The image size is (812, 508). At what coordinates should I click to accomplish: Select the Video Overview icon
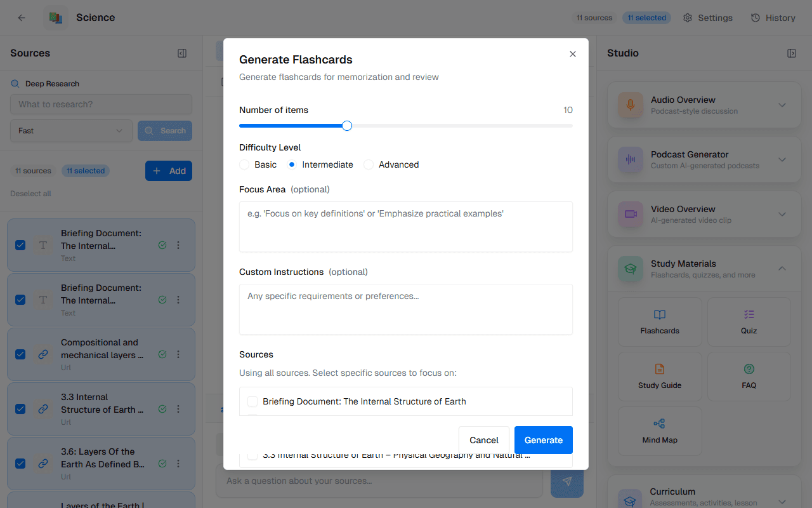click(x=630, y=214)
